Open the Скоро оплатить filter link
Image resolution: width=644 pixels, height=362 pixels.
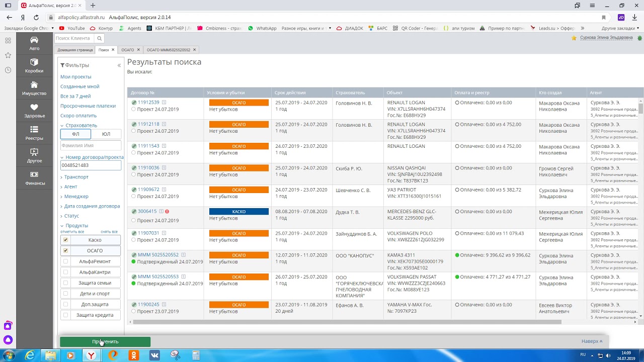78,116
